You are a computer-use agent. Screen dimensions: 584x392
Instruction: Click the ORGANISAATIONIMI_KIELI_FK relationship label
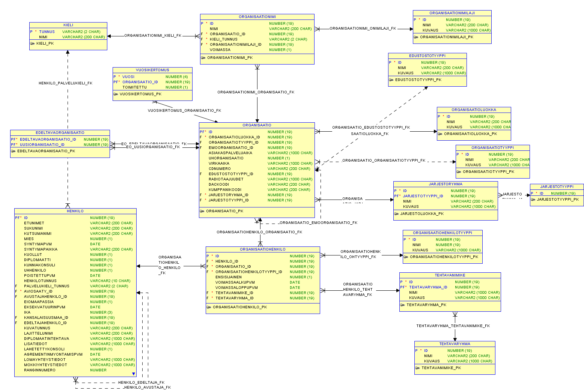click(x=153, y=36)
